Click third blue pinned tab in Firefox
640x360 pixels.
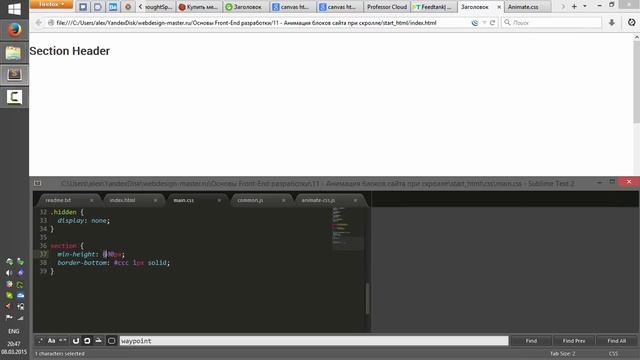tap(113, 7)
